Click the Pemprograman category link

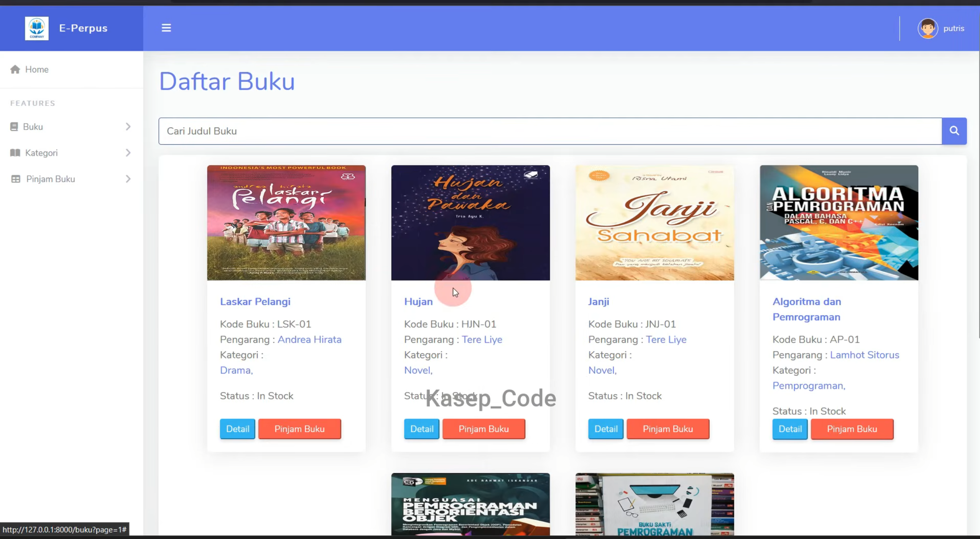click(x=809, y=386)
